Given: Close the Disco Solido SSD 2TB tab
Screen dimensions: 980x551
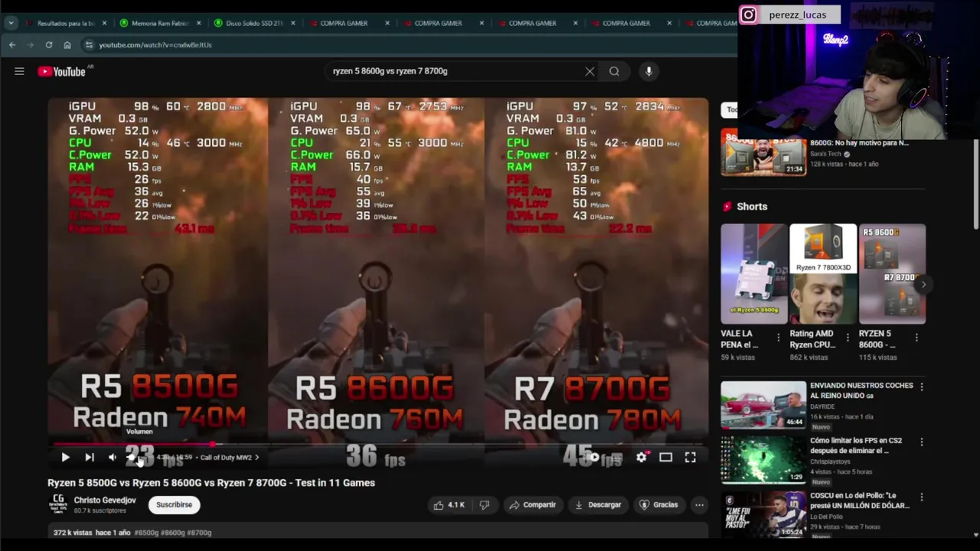Looking at the screenshot, I should pyautogui.click(x=292, y=23).
